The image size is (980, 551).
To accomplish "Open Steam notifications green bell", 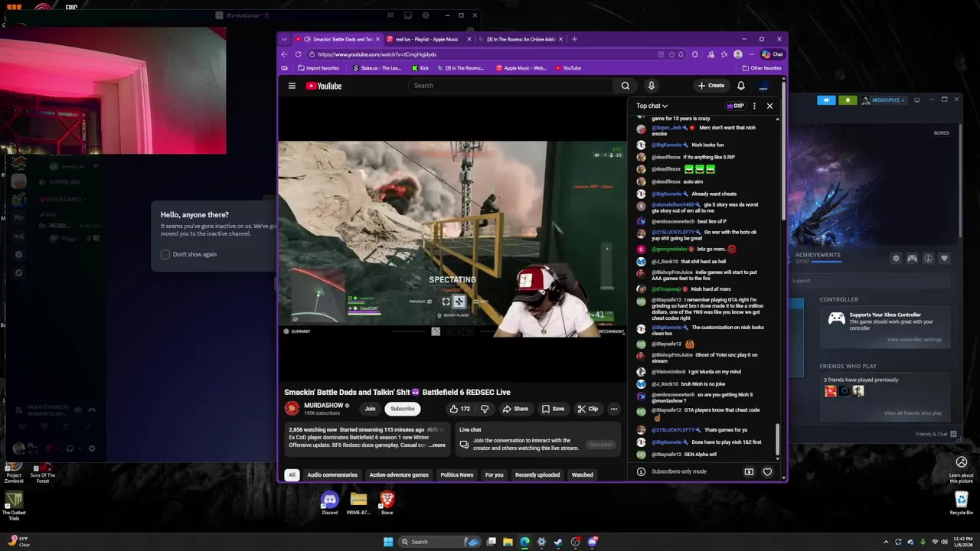I will [848, 100].
